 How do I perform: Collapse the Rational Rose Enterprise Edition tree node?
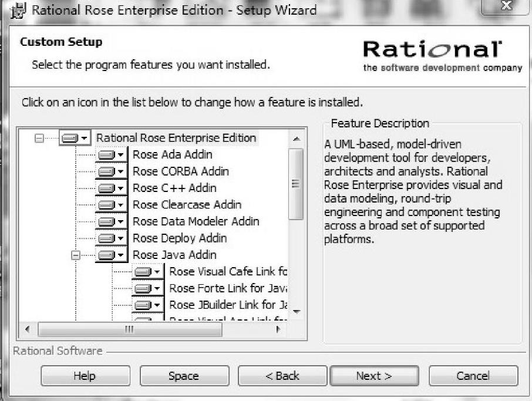tap(39, 138)
